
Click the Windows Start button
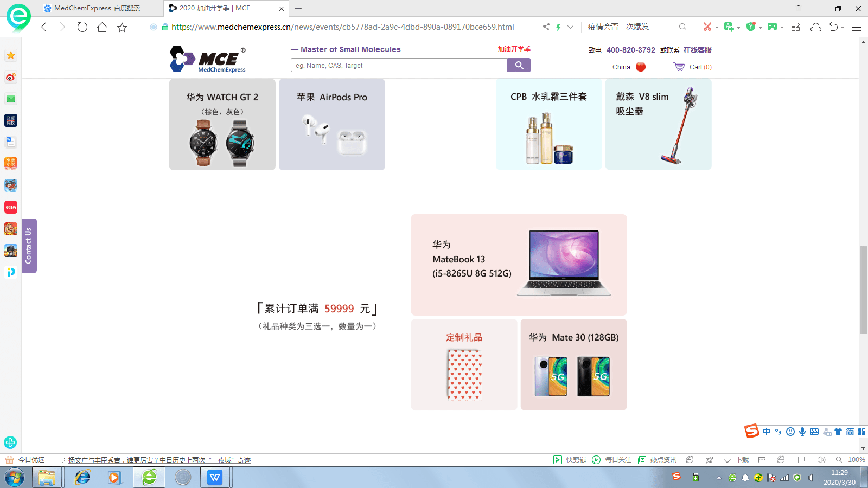click(x=15, y=478)
